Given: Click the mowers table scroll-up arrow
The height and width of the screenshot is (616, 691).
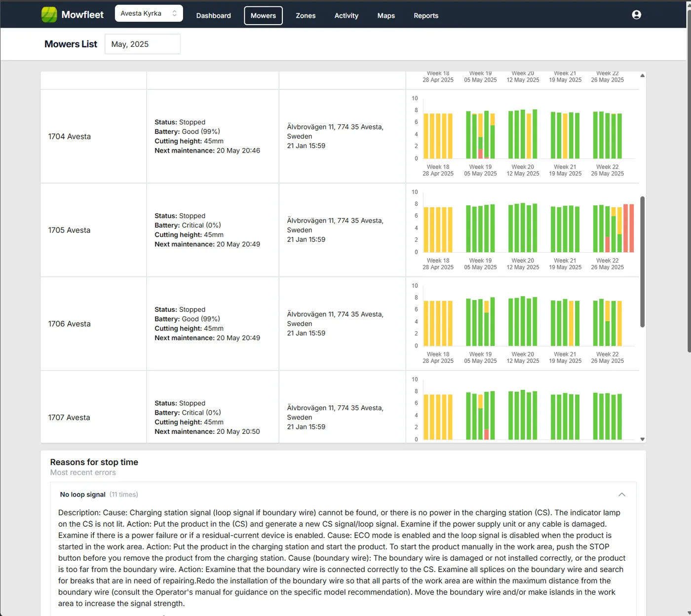Looking at the screenshot, I should 642,76.
